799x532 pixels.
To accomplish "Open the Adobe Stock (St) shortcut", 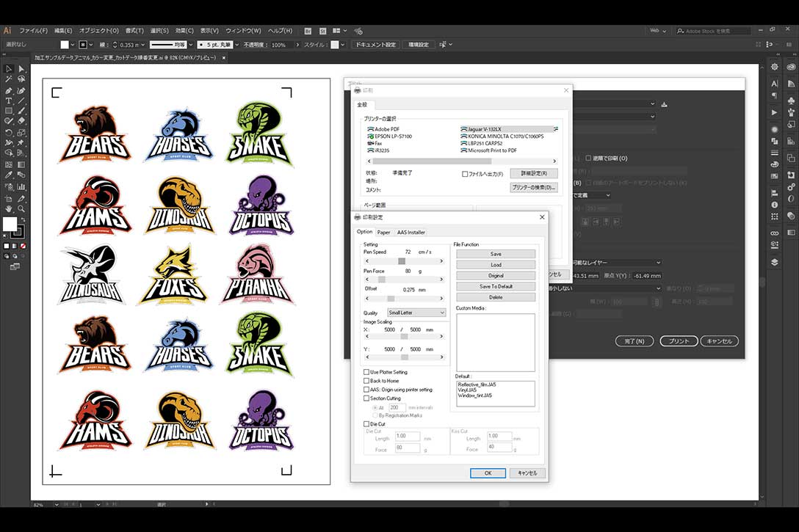I will (322, 31).
